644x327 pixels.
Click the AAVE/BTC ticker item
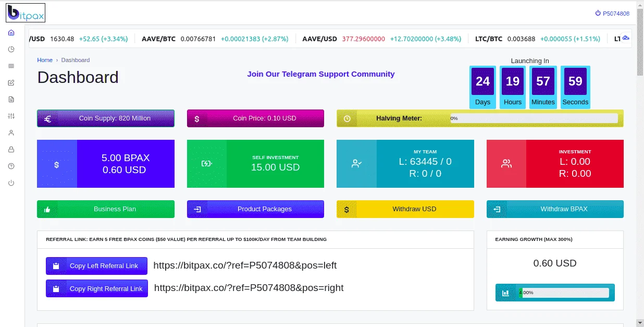[x=214, y=39]
